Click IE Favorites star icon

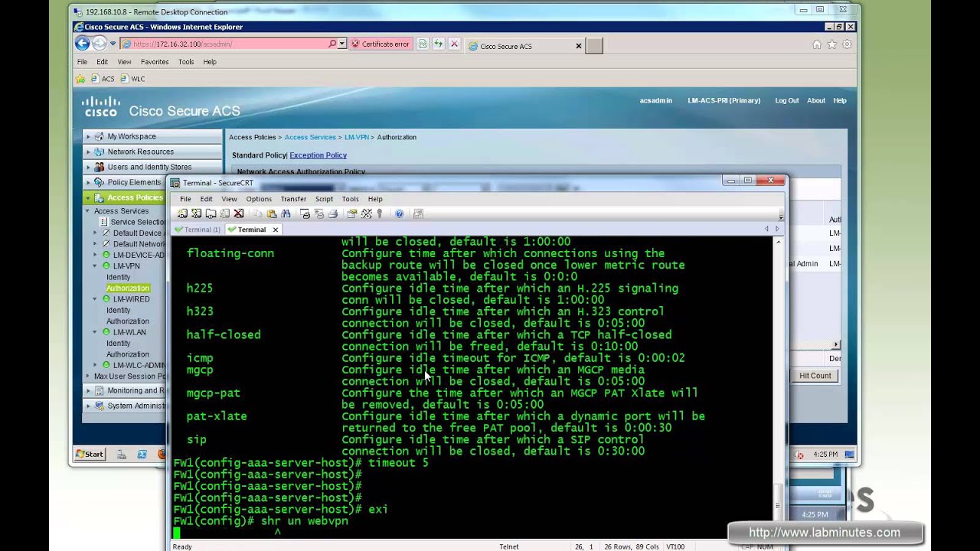pos(831,44)
